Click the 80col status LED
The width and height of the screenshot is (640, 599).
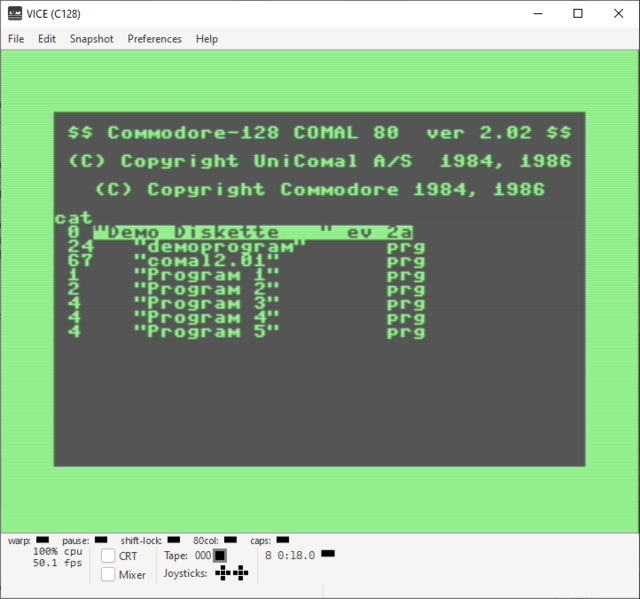point(230,540)
